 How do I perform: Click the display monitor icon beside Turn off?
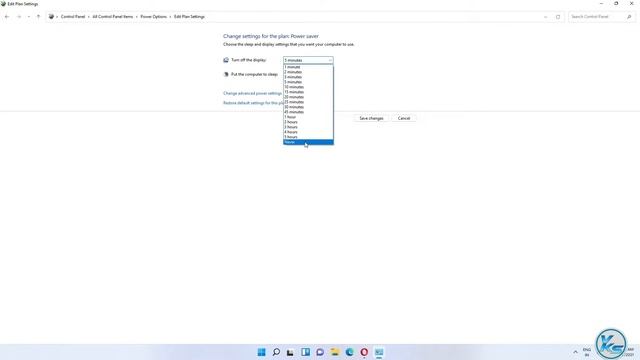[x=226, y=60]
